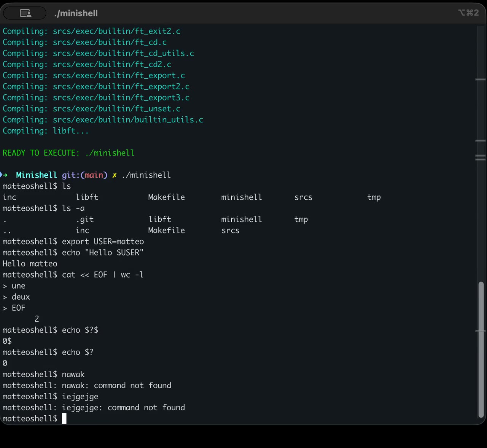This screenshot has height=448, width=487.
Task: Click 'srcs/exec/builtin/ft_export.c' path
Action: coord(119,75)
